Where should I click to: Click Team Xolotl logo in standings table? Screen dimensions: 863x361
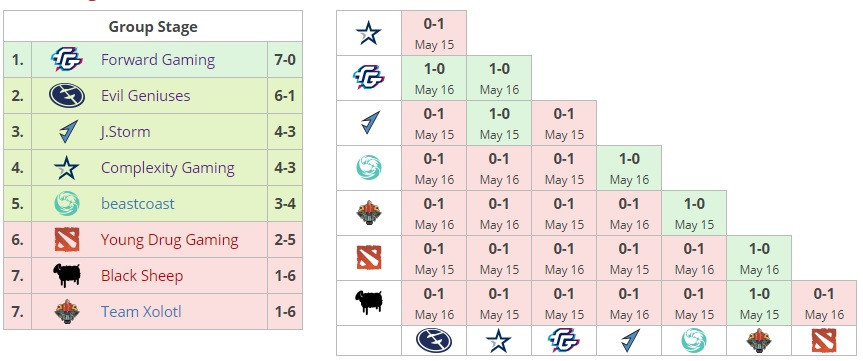67,312
